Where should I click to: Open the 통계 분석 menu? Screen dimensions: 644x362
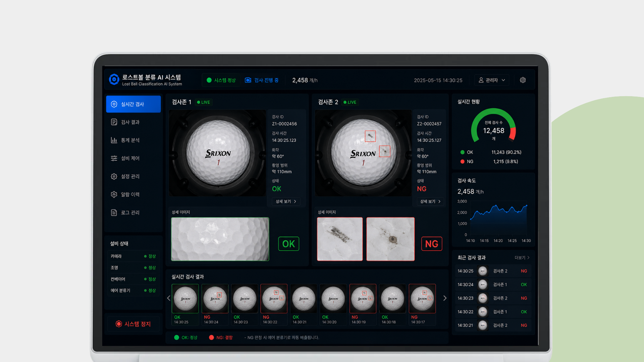(x=133, y=140)
